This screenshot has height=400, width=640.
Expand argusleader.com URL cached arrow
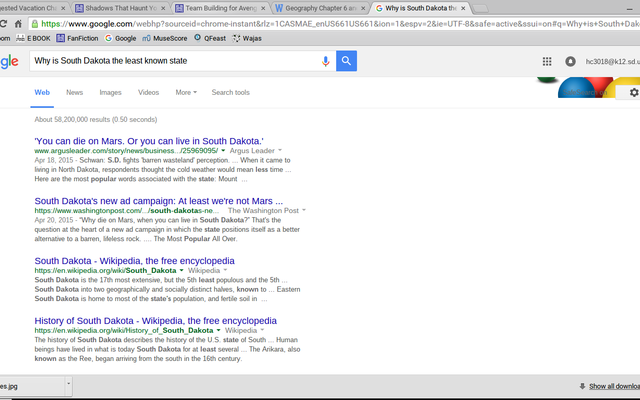click(223, 151)
